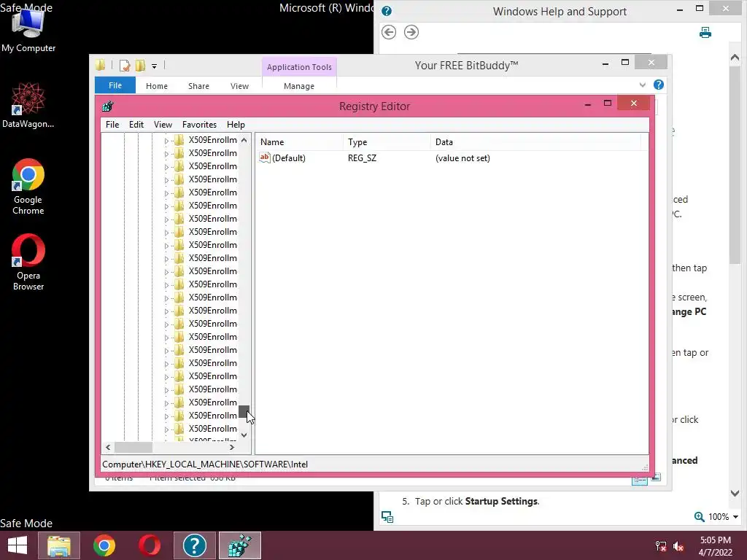Image resolution: width=747 pixels, height=560 pixels.
Task: Click the New Folder quick access icon
Action: [x=140, y=66]
